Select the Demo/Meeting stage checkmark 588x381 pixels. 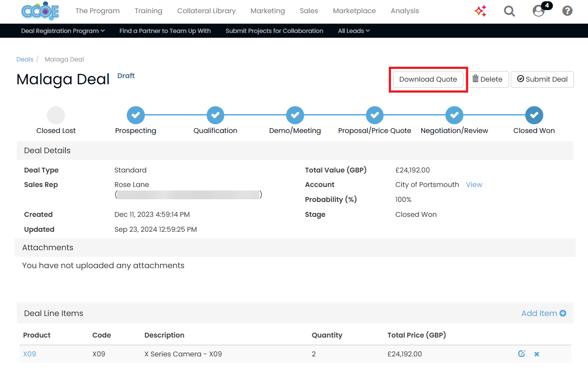click(295, 115)
